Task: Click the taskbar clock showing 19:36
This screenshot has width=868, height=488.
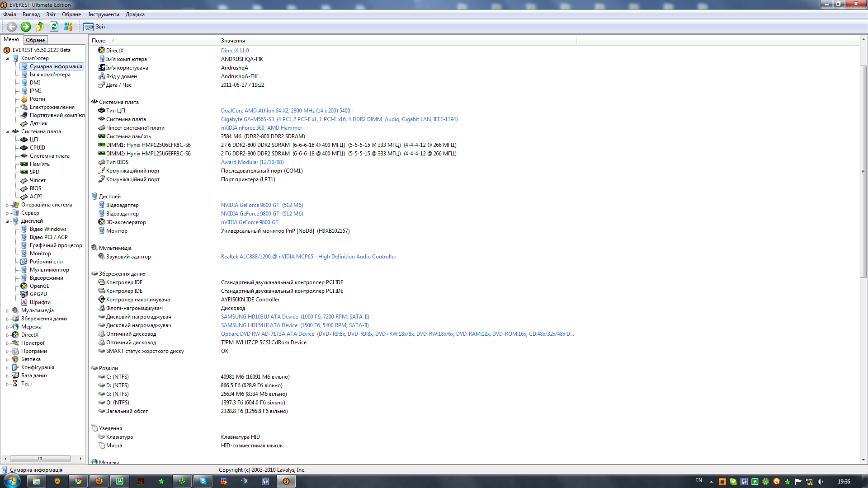Action: 844,482
